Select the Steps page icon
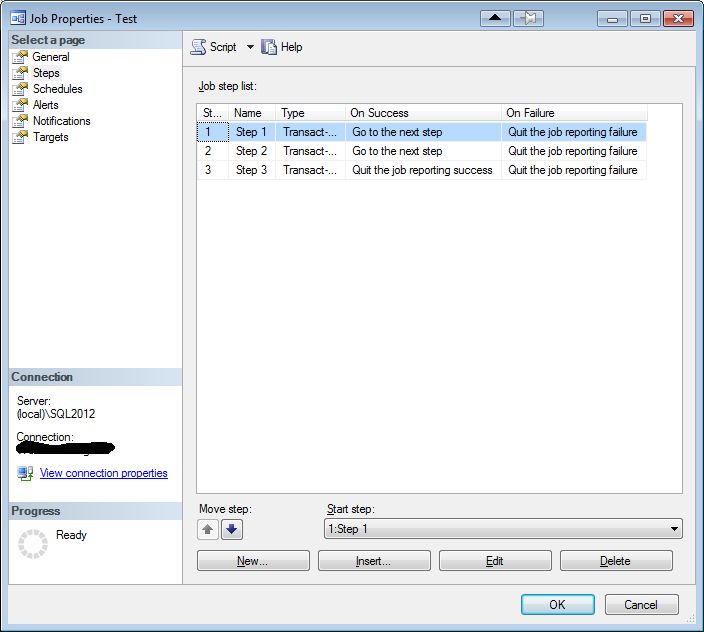This screenshot has width=704, height=632. pos(20,73)
